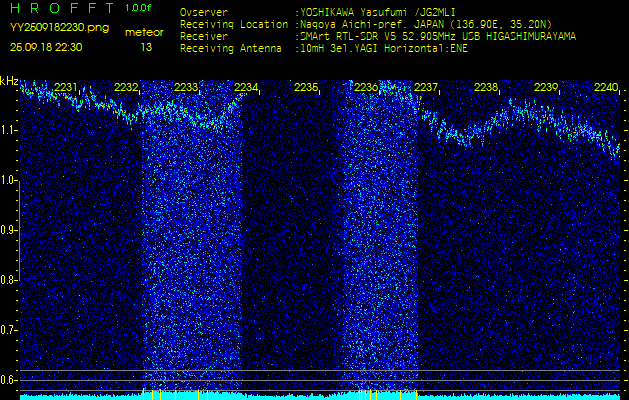Click the HROFFT title text
This screenshot has height=400, width=629.
(x=58, y=8)
